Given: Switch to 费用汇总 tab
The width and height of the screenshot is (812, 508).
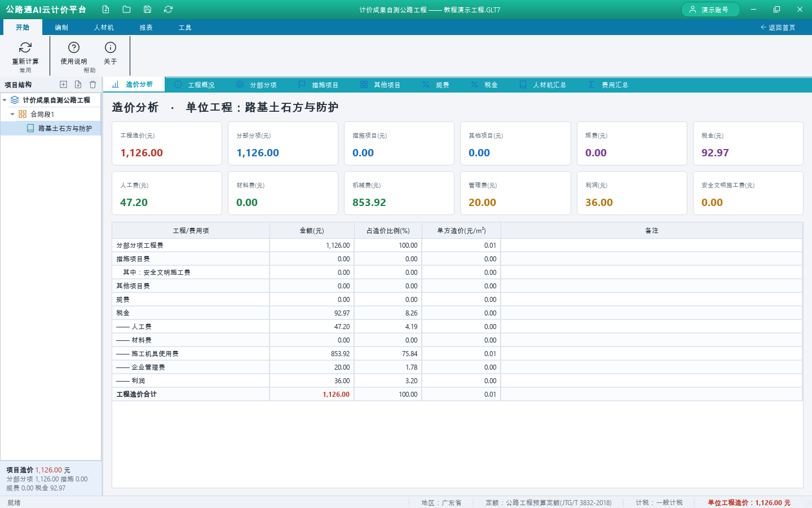Looking at the screenshot, I should click(608, 85).
